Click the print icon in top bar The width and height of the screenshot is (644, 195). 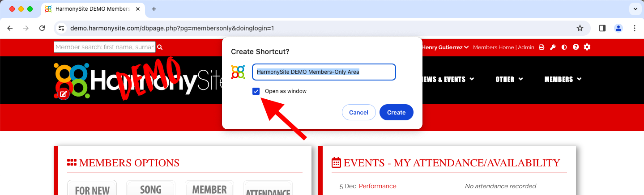pyautogui.click(x=542, y=47)
